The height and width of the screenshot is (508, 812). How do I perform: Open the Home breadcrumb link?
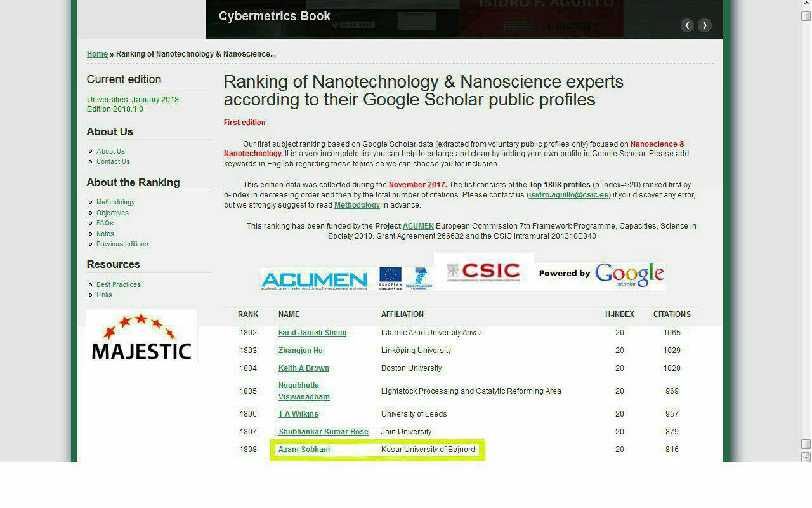(x=97, y=54)
